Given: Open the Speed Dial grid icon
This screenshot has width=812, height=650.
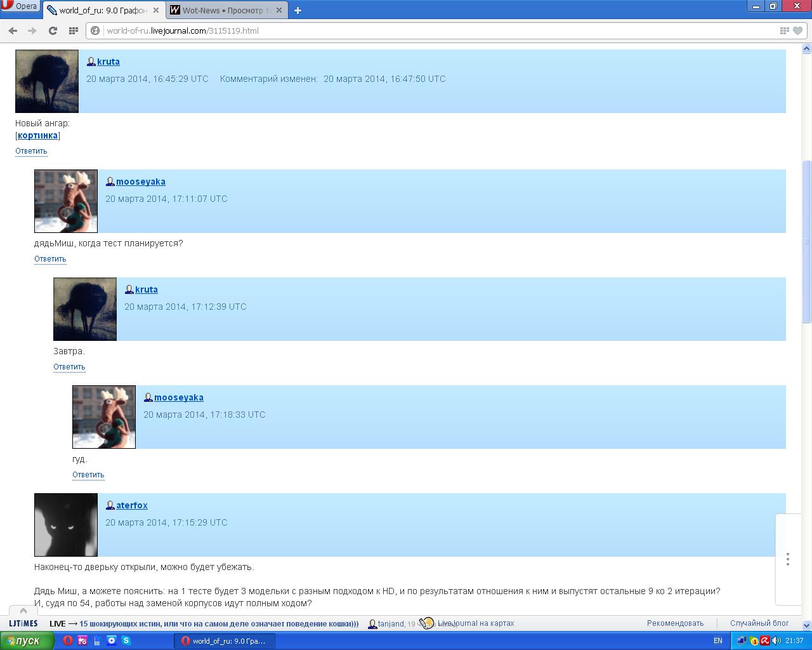Looking at the screenshot, I should coord(73,30).
